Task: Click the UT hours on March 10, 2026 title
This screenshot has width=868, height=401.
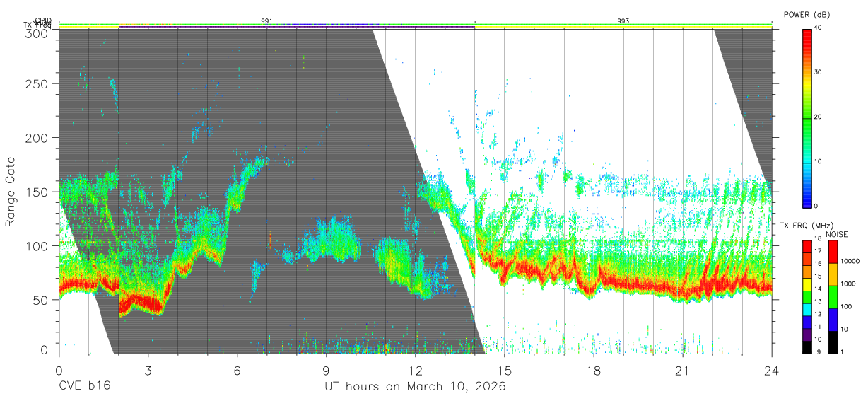Action: tap(415, 387)
